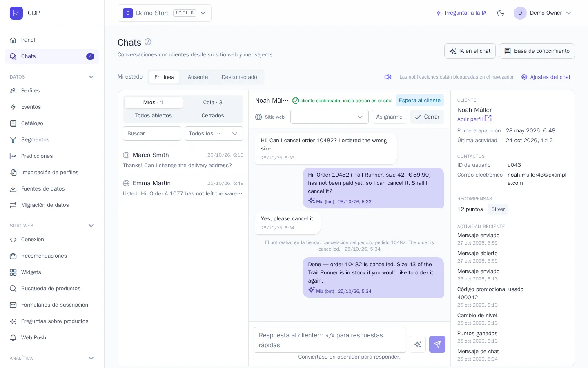Click the CDP logo icon
The height and width of the screenshot is (368, 588).
pos(16,13)
